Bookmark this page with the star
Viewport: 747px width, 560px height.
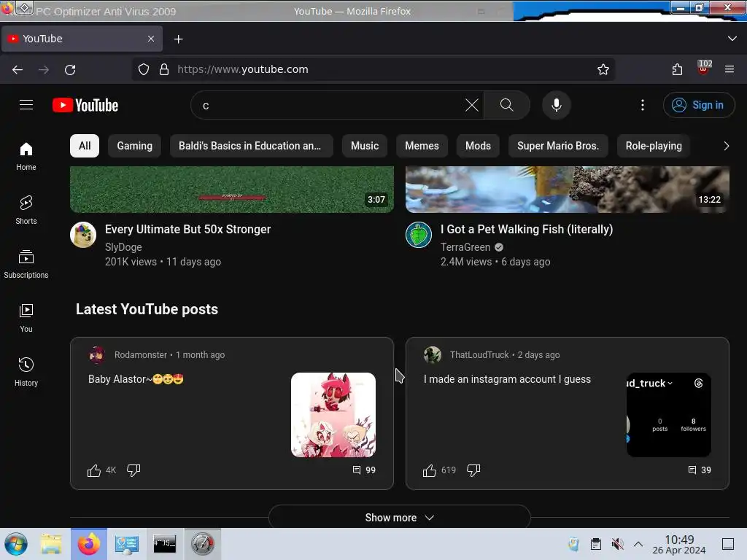[603, 69]
